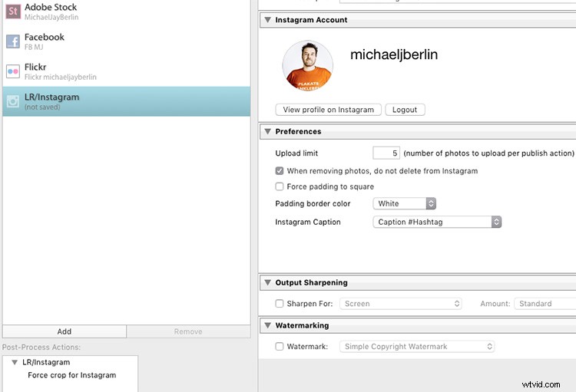The image size is (576, 392).
Task: Click View profile on Instagram button
Action: (x=328, y=110)
